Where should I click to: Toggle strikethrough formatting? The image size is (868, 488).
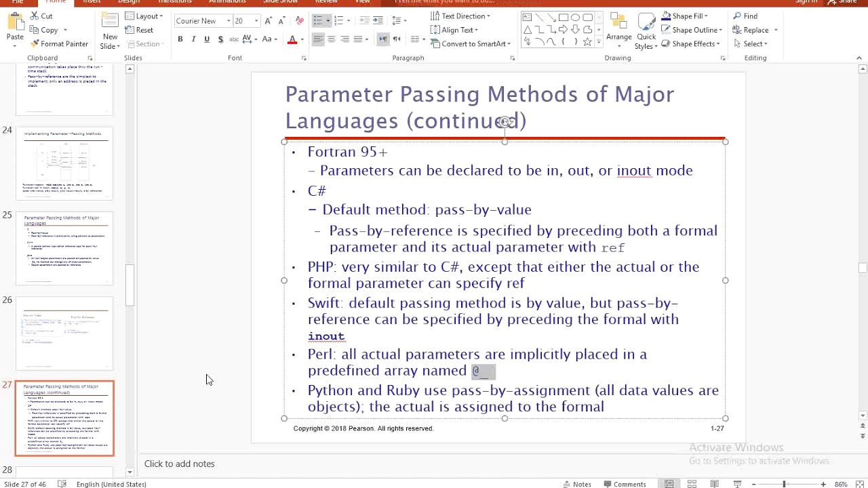click(235, 39)
